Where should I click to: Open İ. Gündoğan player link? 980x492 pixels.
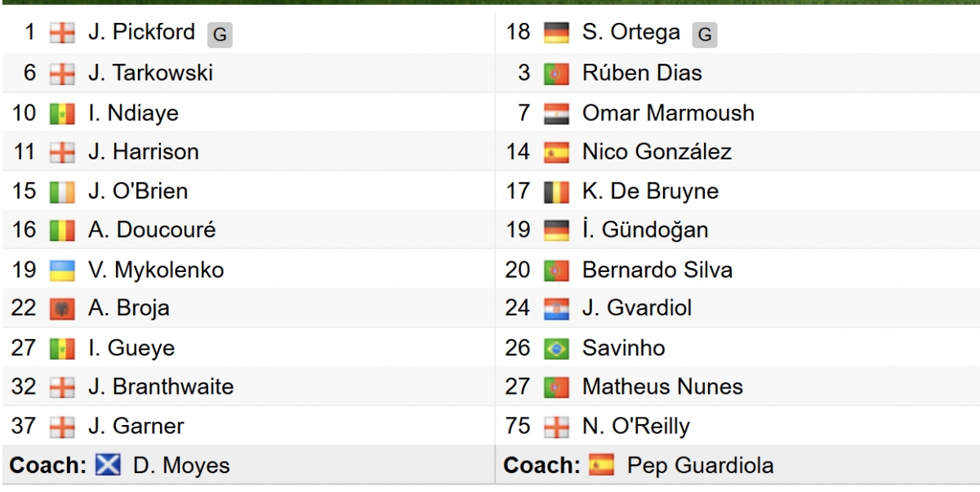(x=645, y=230)
